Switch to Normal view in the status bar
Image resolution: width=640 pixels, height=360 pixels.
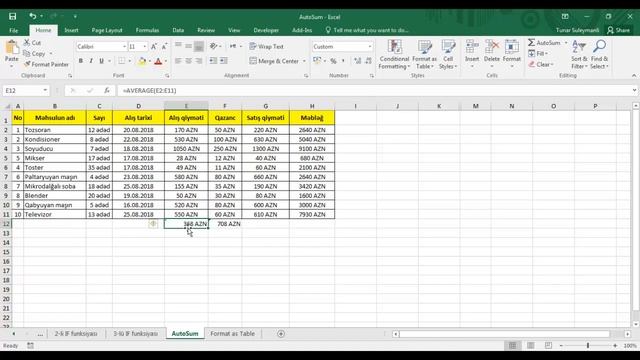click(x=513, y=346)
